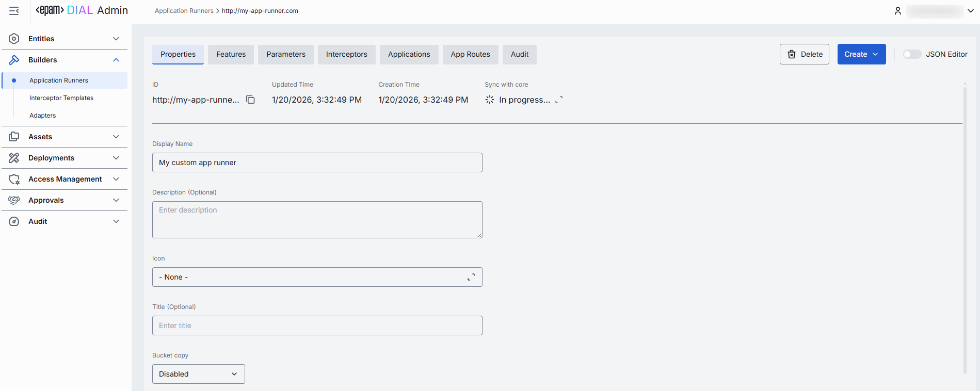980x391 pixels.
Task: Open the App Routes tab
Action: [x=470, y=54]
